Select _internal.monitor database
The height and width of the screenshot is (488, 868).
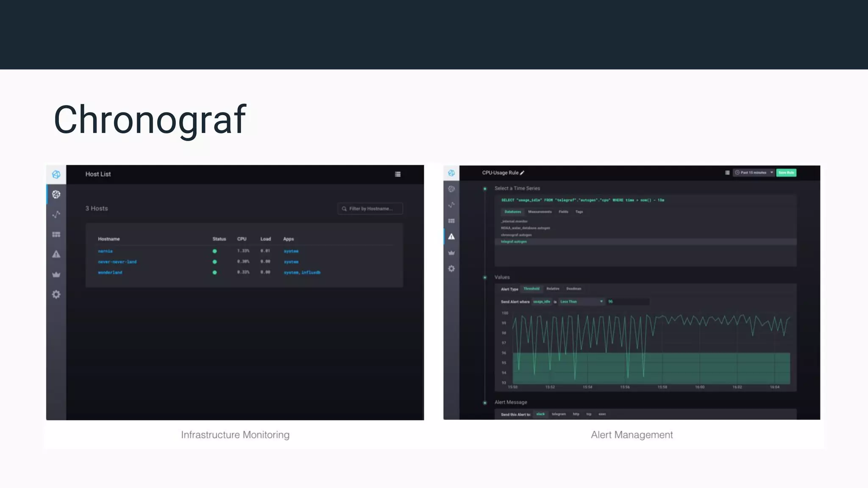[514, 221]
